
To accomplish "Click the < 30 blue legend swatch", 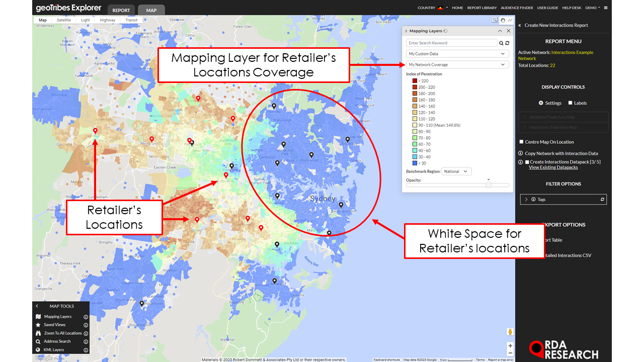I will coord(415,163).
